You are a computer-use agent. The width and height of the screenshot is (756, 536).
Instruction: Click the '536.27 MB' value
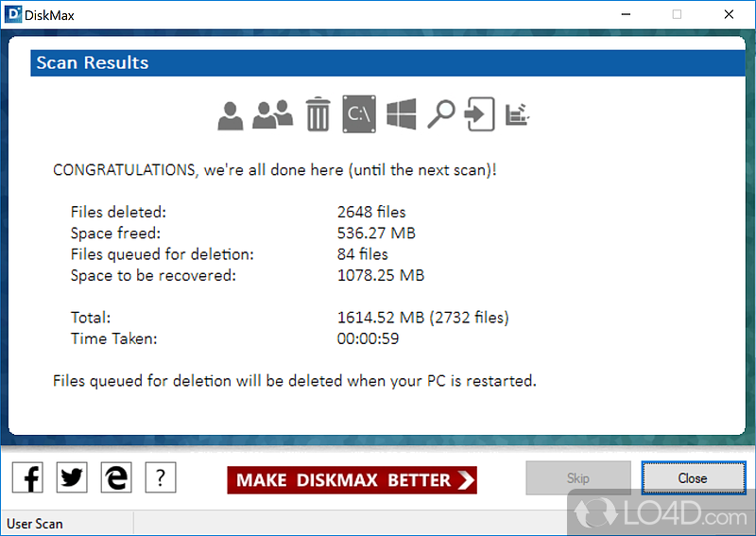tap(376, 233)
